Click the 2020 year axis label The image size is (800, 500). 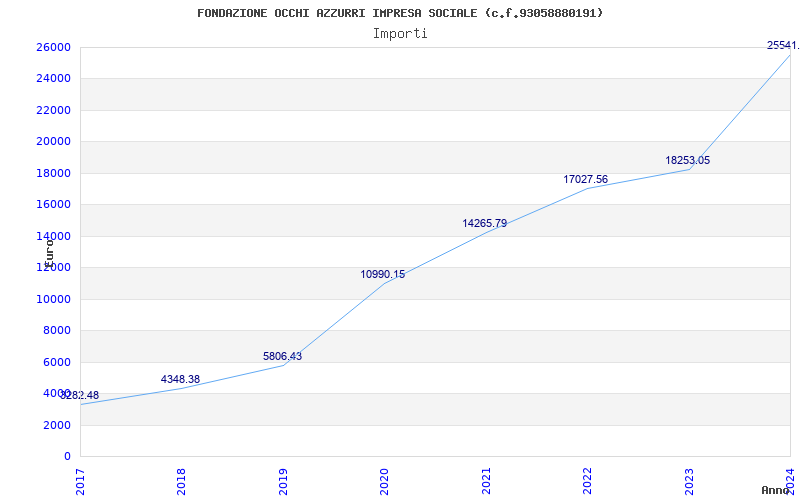pos(384,482)
